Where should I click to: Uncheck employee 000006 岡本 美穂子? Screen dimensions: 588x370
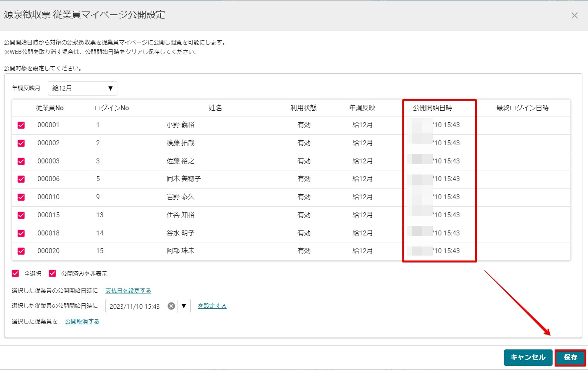tap(21, 179)
